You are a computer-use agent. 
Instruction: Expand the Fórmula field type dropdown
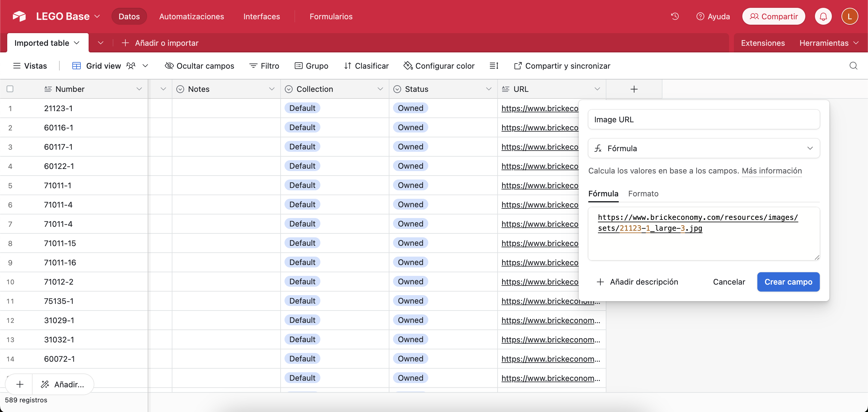(x=703, y=148)
